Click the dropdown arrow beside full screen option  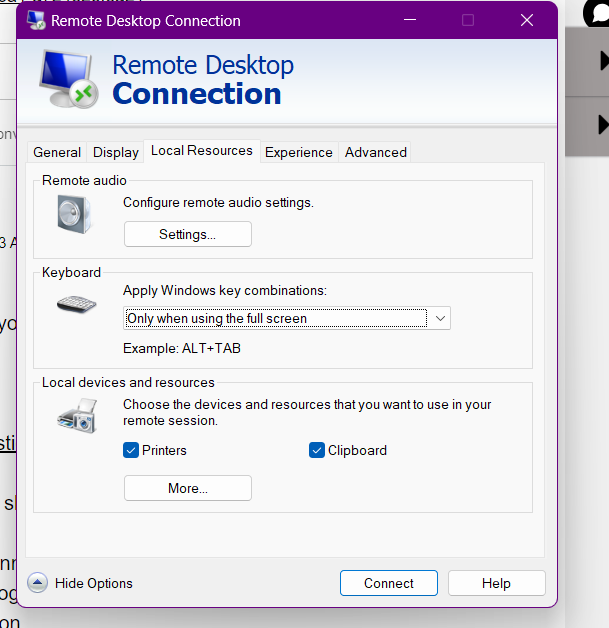click(438, 319)
